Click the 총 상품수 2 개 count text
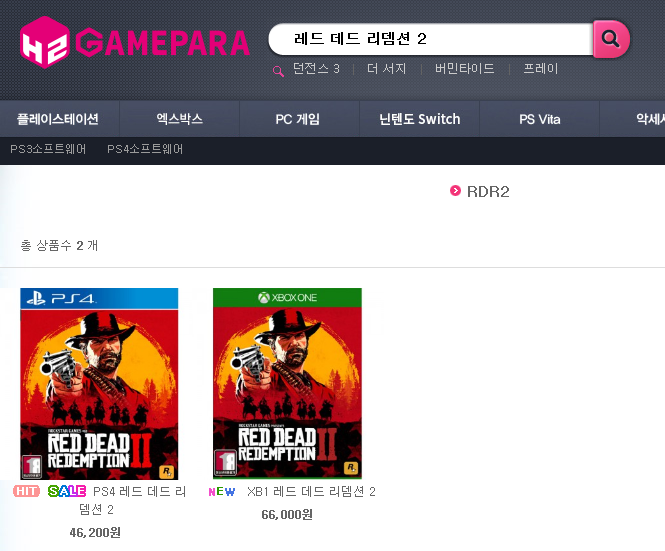Viewport: 665px width, 551px height. 59,245
